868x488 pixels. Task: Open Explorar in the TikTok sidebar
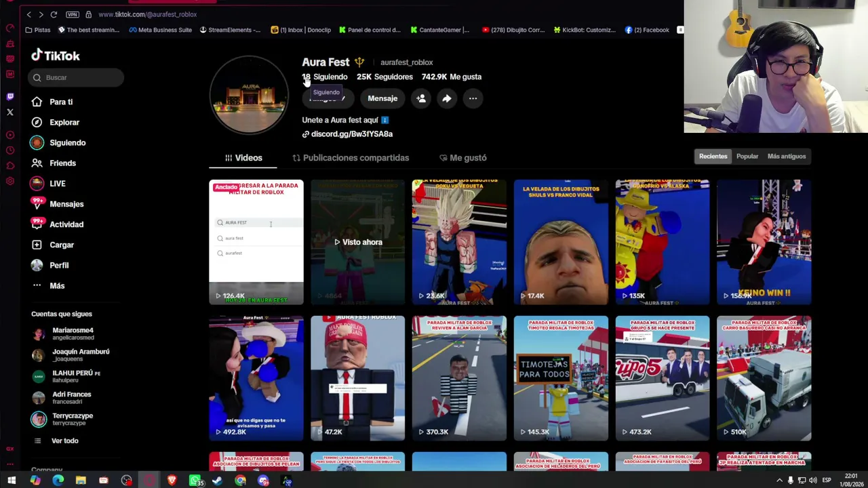64,122
